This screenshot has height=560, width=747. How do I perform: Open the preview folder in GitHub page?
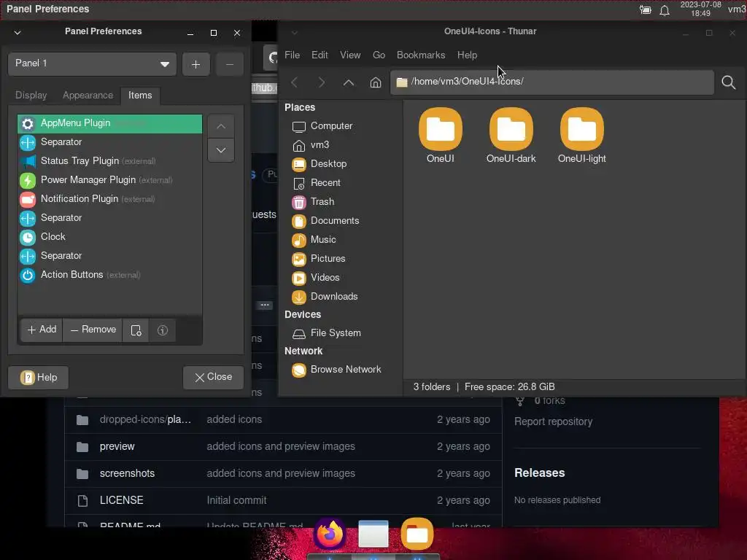[117, 447]
